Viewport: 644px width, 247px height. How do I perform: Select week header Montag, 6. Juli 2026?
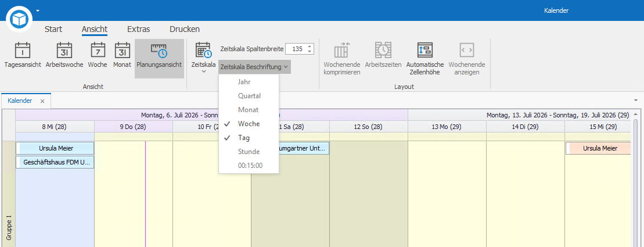click(211, 114)
